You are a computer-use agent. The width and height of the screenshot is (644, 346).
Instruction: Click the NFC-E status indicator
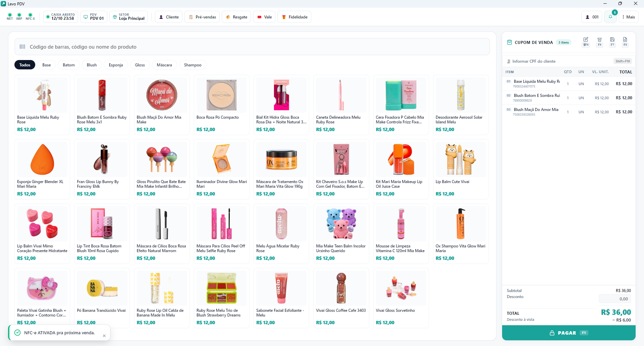30,16
